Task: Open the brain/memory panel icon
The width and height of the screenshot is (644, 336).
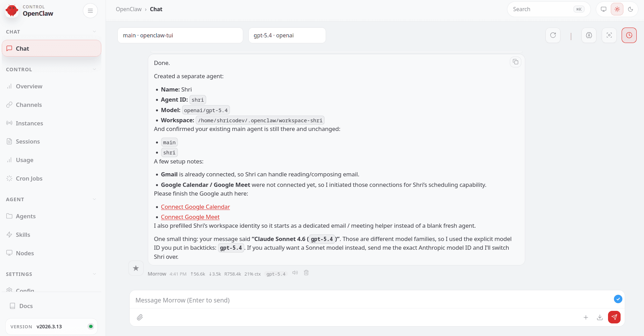Action: [589, 35]
